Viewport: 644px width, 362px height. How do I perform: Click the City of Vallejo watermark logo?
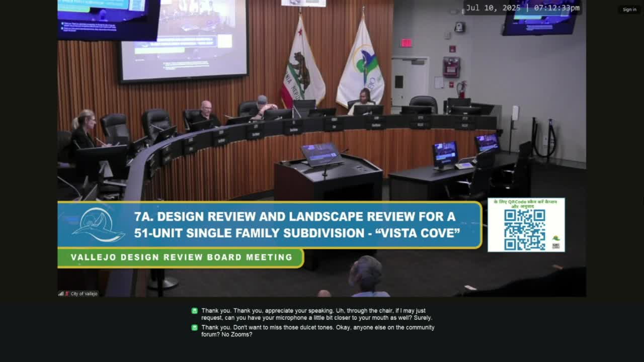[80, 294]
